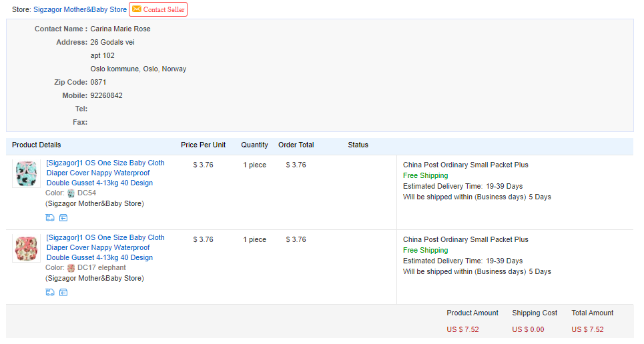Select the contact name Carina Marie Rose

point(120,29)
